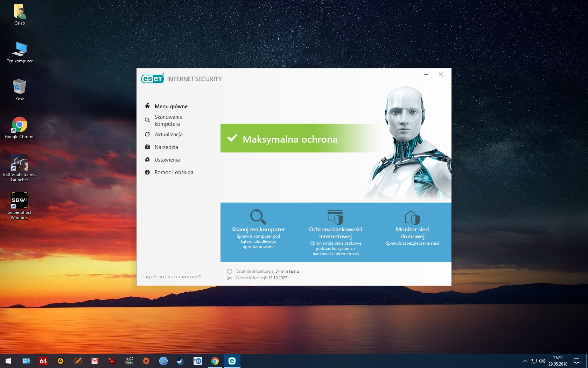Click magnifier icon beside Skanowanie komputera
588x368 pixels.
(x=147, y=120)
